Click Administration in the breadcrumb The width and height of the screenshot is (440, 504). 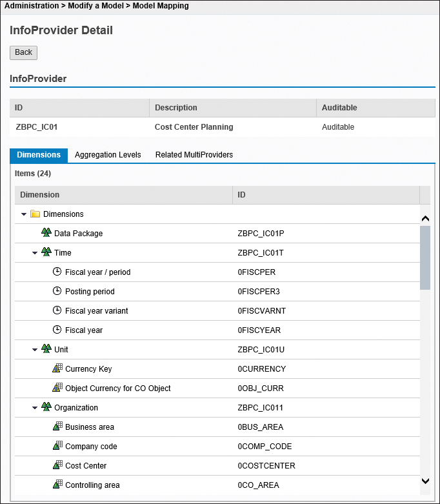point(32,6)
